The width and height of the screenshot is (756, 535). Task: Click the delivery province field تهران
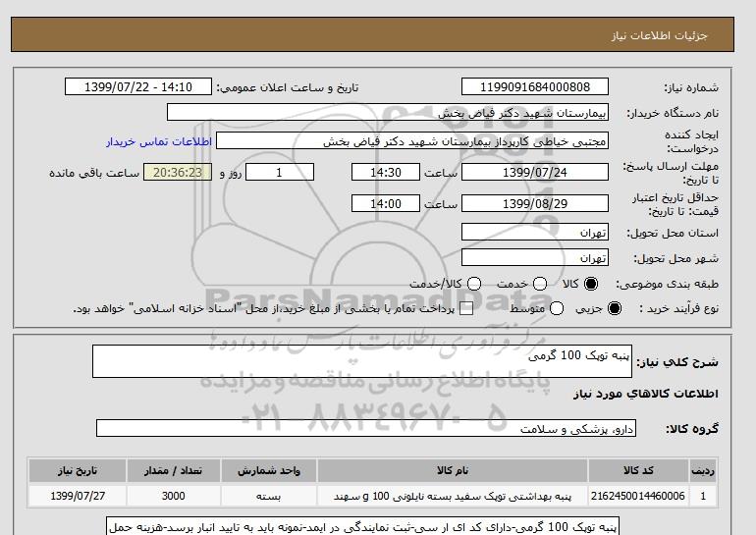pyautogui.click(x=535, y=232)
